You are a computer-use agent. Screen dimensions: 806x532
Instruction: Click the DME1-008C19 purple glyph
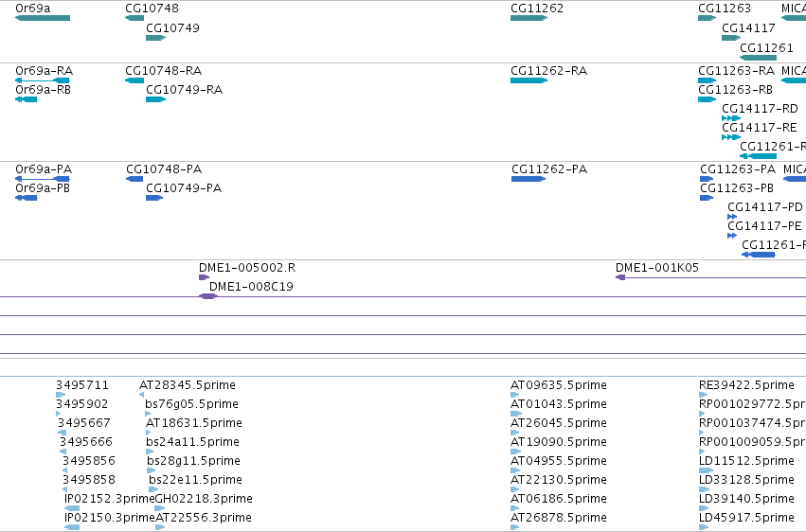pyautogui.click(x=208, y=296)
